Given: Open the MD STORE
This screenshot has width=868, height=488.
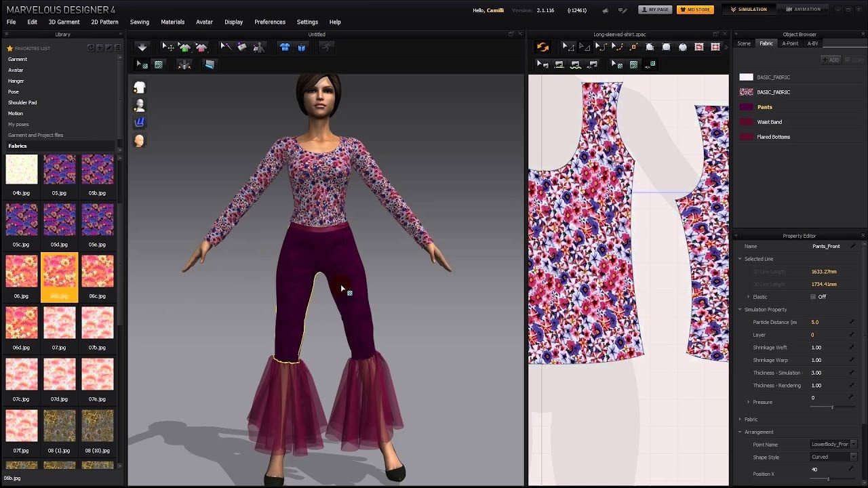Looking at the screenshot, I should (x=695, y=9).
